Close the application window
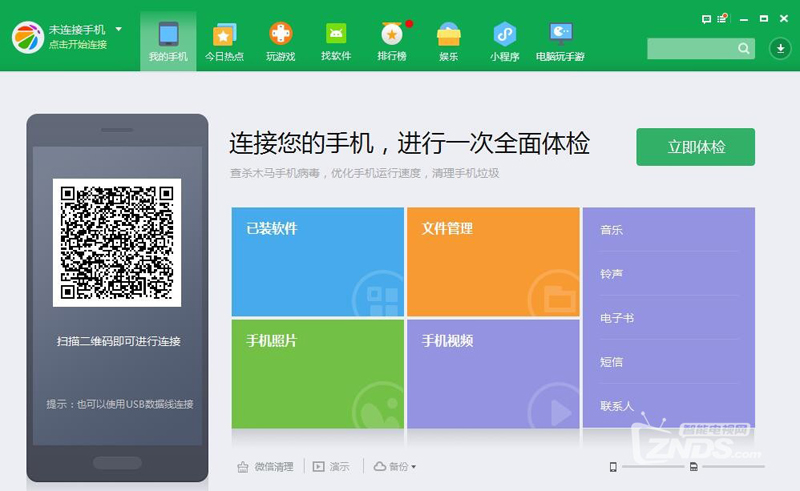This screenshot has width=800, height=491. pyautogui.click(x=784, y=18)
